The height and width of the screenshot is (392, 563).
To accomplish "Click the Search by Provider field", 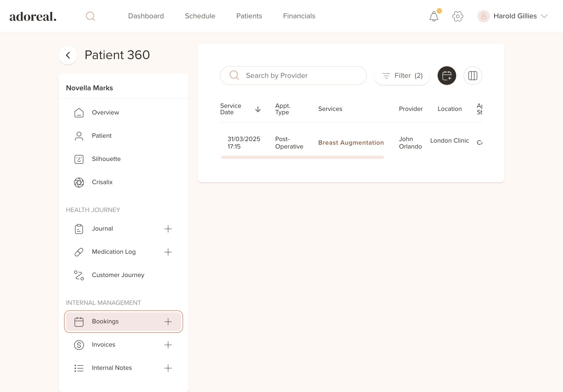I will click(293, 76).
